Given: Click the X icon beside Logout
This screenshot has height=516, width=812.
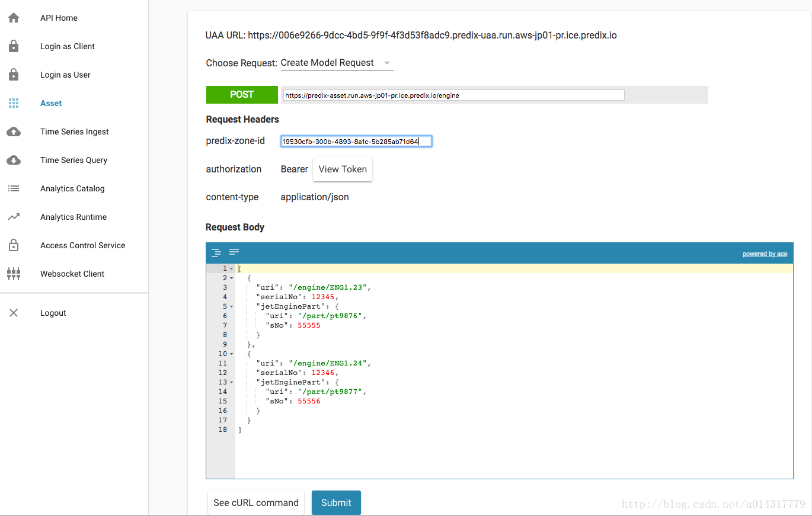Looking at the screenshot, I should tap(14, 313).
